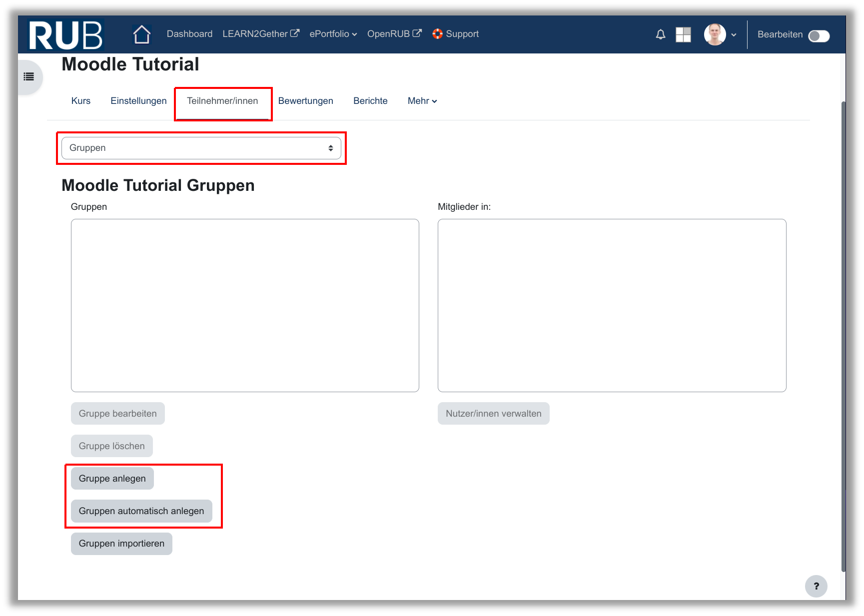Click Gruppen automatisch anlegen button
The width and height of the screenshot is (864, 616).
coord(141,511)
